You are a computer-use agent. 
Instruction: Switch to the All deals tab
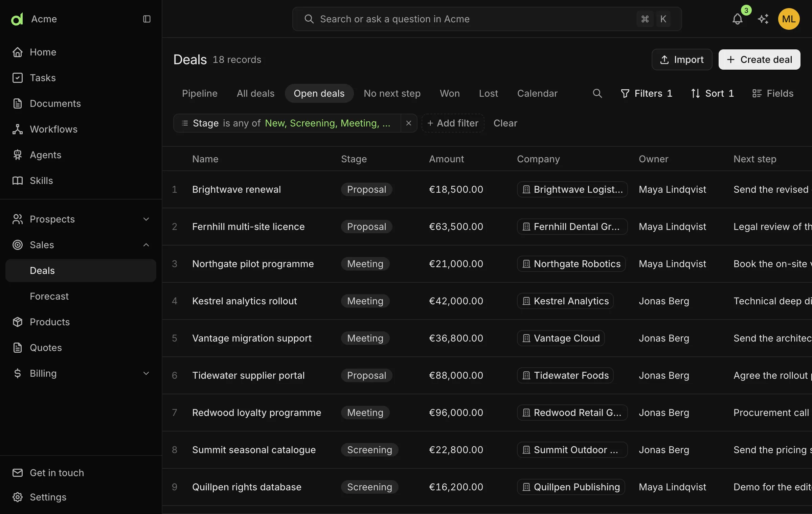pos(255,93)
